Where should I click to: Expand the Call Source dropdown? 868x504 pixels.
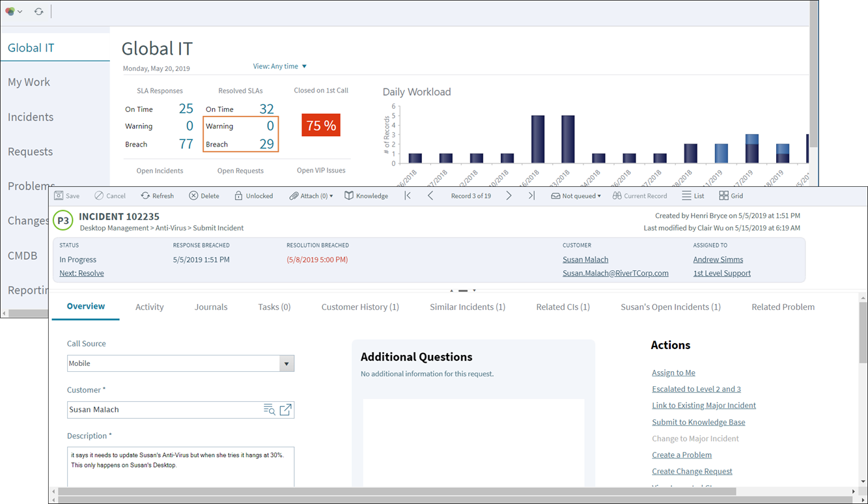287,363
